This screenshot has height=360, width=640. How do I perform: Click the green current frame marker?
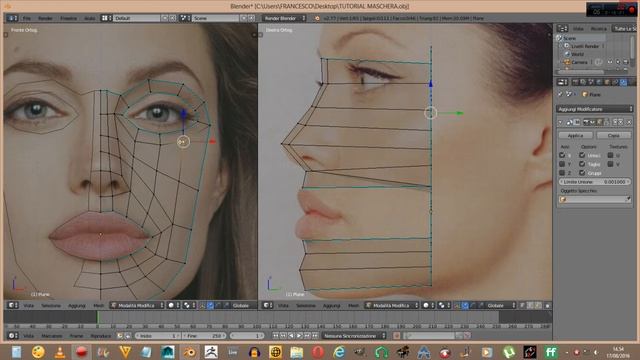point(98,318)
